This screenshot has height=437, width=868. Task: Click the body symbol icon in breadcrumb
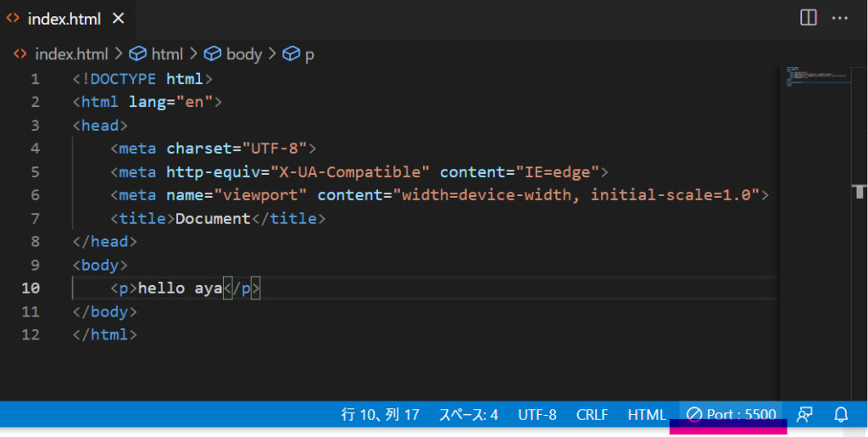click(213, 54)
